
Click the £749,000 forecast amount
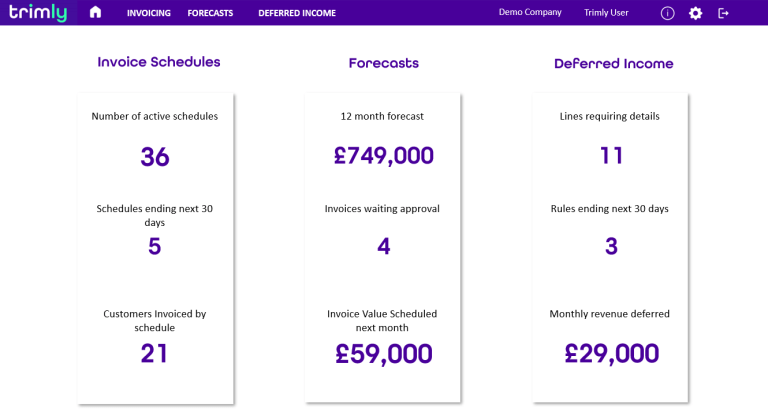(x=384, y=155)
